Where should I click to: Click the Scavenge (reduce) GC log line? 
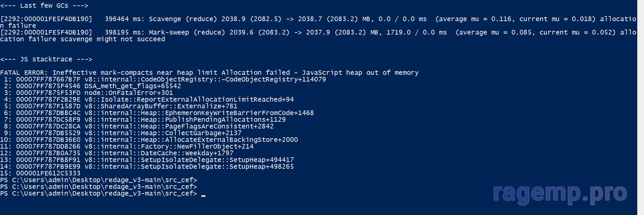coord(318,22)
